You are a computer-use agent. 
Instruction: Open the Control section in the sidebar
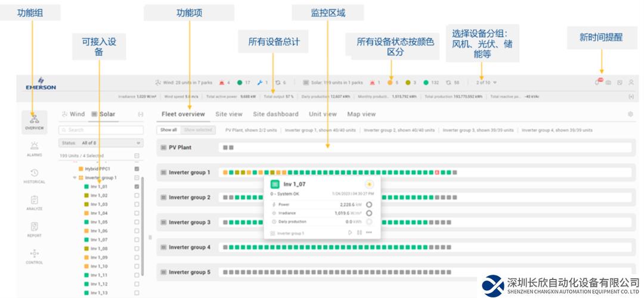click(34, 256)
